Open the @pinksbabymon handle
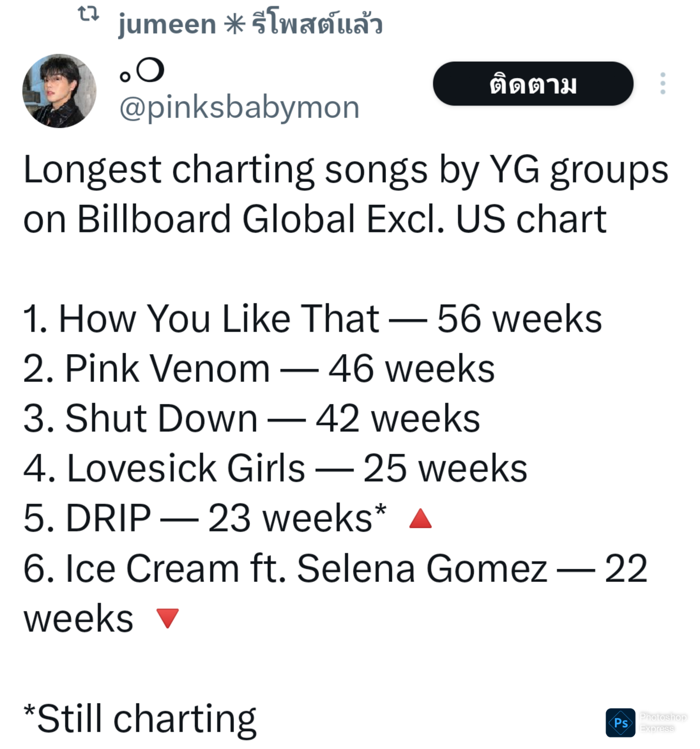 239,108
